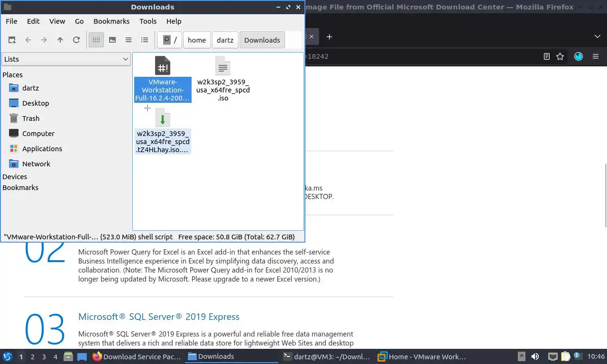Open a new Firefox tab with plus button
Screen dimensions: 607x364
tap(330, 36)
